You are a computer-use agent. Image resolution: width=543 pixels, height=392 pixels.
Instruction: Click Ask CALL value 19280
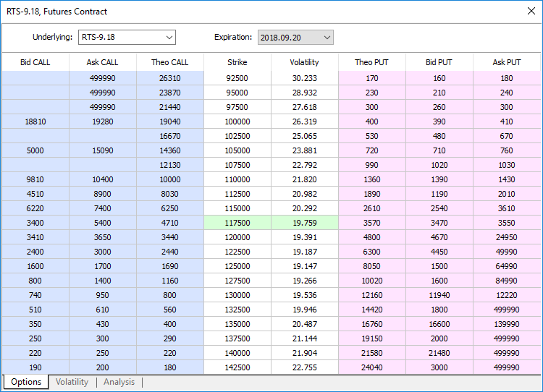(x=103, y=122)
